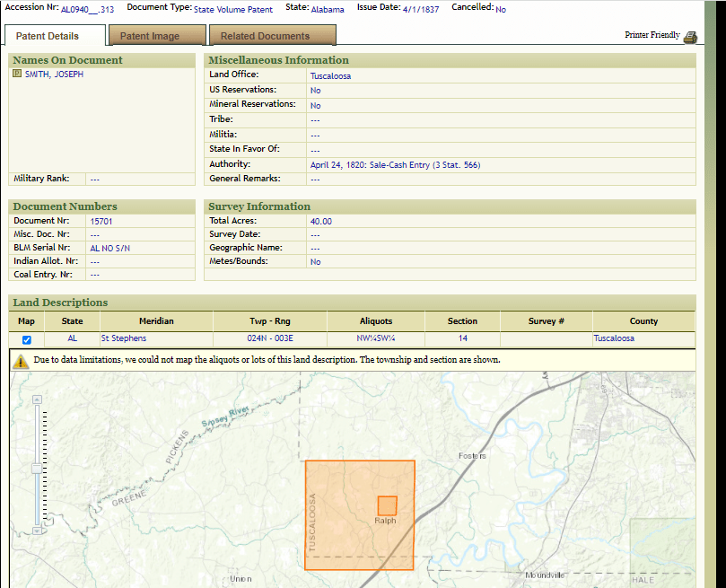Click the yellow warning triangle icon
The height and width of the screenshot is (588, 726).
coord(21,361)
